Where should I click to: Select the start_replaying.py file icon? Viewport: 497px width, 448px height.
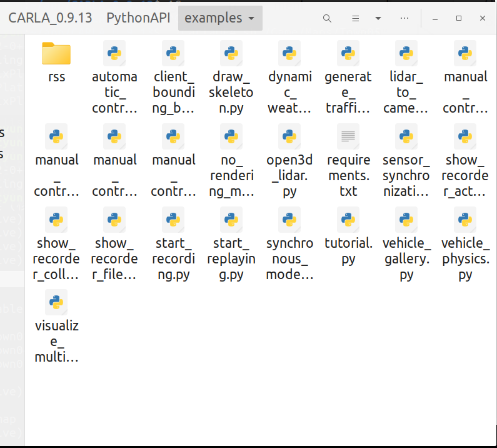[231, 220]
